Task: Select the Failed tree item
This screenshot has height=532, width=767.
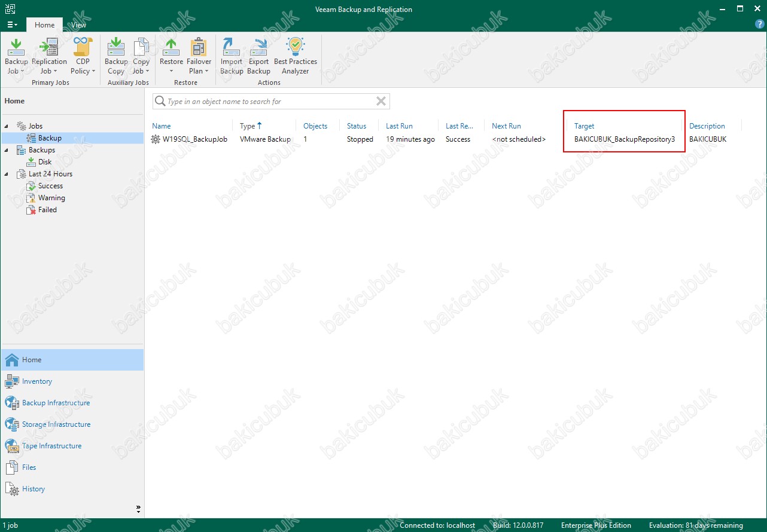Action: point(47,210)
